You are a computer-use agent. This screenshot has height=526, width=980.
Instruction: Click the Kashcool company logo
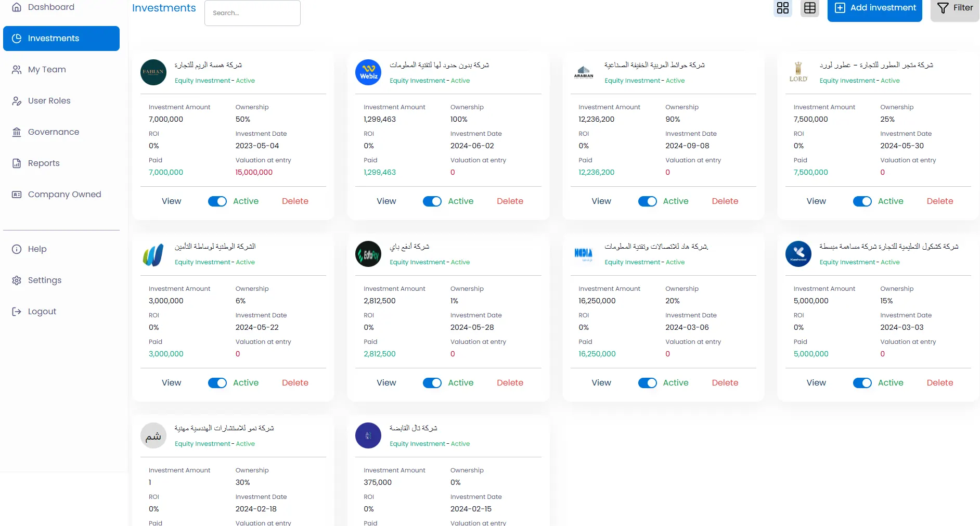point(798,254)
